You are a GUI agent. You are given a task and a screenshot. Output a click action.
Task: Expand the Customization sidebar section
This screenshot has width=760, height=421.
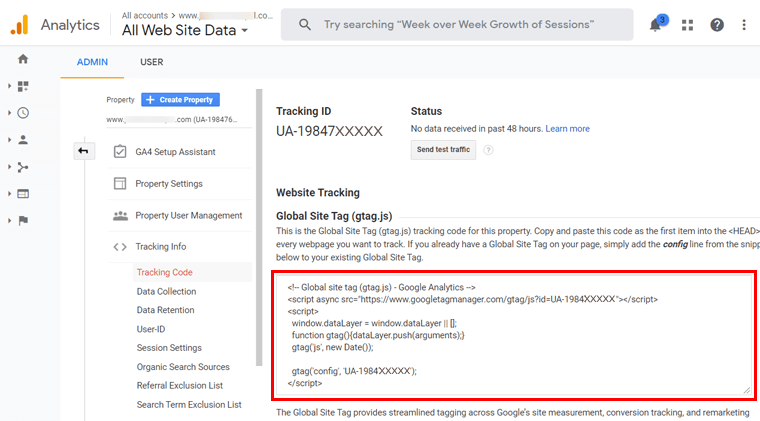(21, 86)
